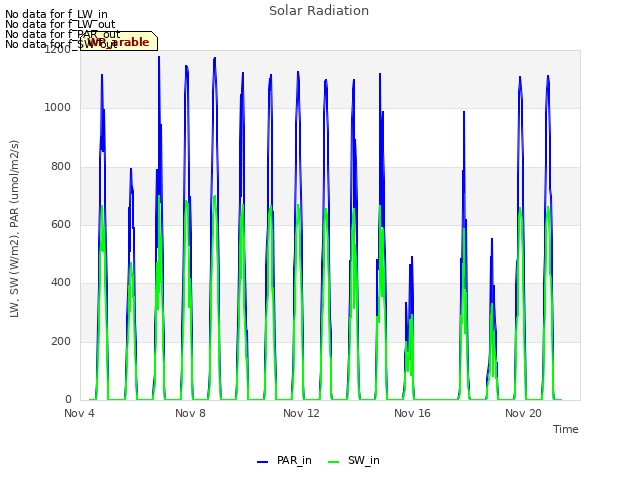This screenshot has height=480, width=640.
Task: Click the Nov 16 x-axis tick label
Action: click(412, 413)
